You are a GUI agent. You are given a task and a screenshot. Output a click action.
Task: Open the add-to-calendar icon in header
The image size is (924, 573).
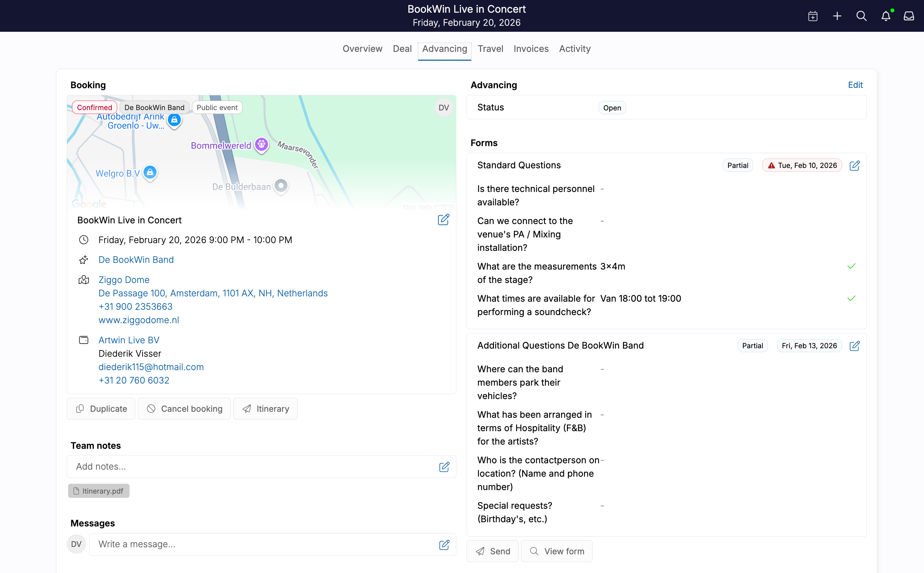(812, 16)
